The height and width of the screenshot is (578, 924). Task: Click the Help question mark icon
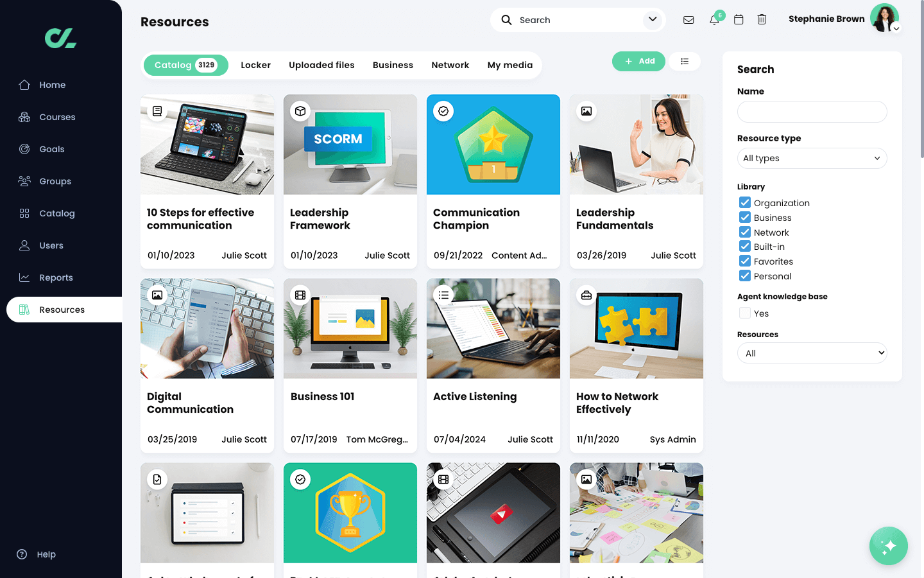[x=22, y=554]
